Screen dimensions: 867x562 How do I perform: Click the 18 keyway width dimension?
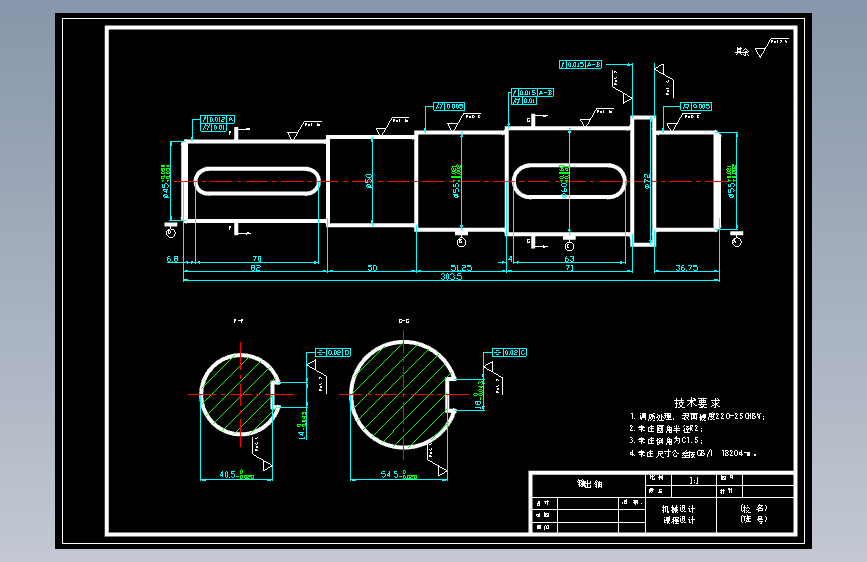tap(479, 394)
